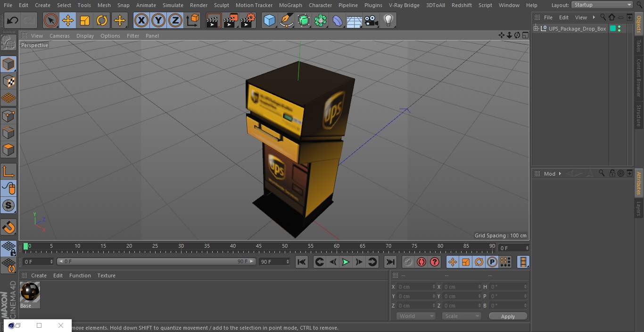Screen dimensions: 644x332
Task: Maximize the viewport panel toggle icon
Action: pyautogui.click(x=525, y=35)
